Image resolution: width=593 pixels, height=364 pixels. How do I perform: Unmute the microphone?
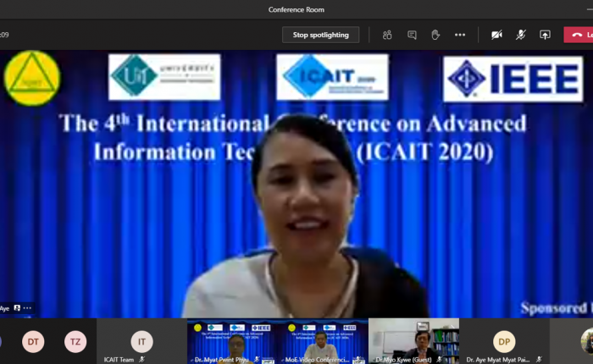tap(521, 35)
